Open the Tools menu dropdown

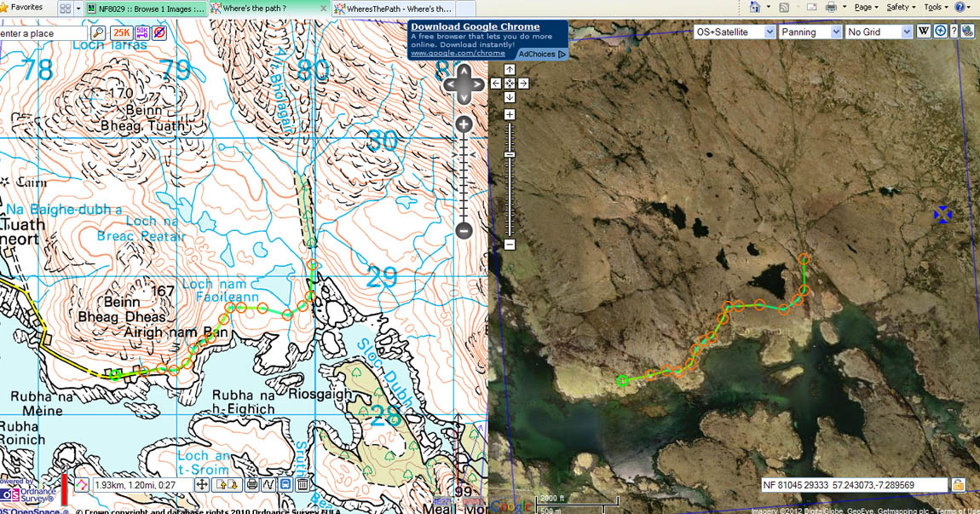tap(936, 7)
